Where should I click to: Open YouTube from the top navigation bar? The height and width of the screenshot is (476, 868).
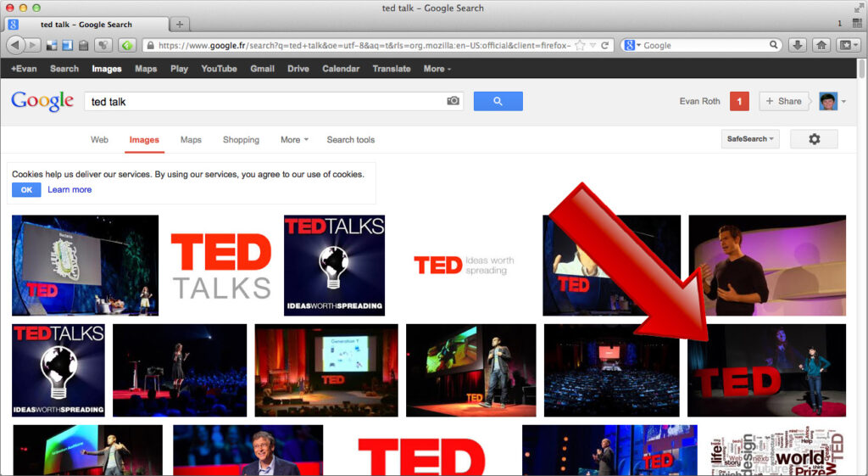[x=219, y=69]
